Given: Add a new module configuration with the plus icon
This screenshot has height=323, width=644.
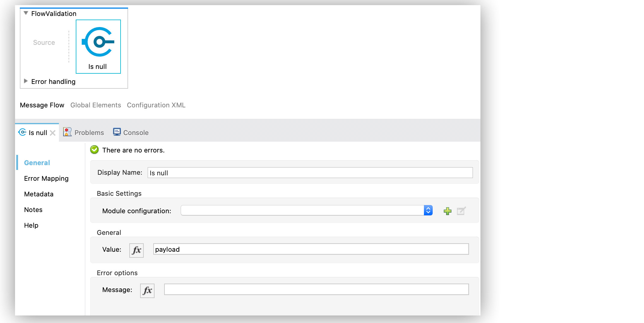Looking at the screenshot, I should (x=447, y=211).
